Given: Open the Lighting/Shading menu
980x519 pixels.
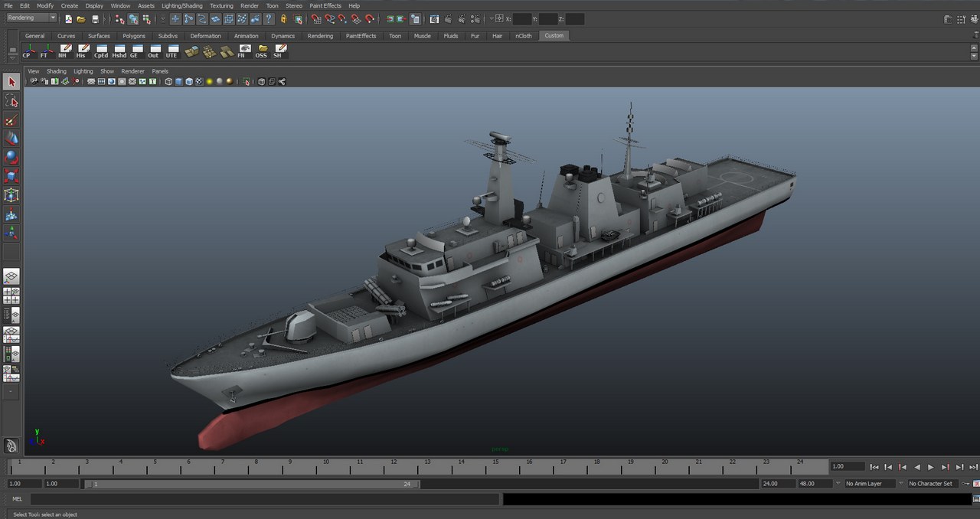Looking at the screenshot, I should 181,5.
